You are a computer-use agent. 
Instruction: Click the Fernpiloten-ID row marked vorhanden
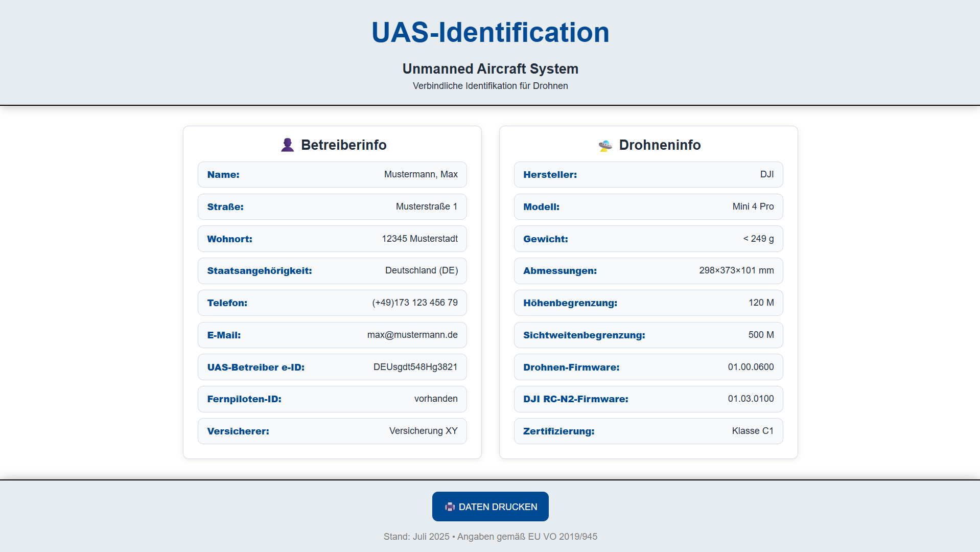332,399
